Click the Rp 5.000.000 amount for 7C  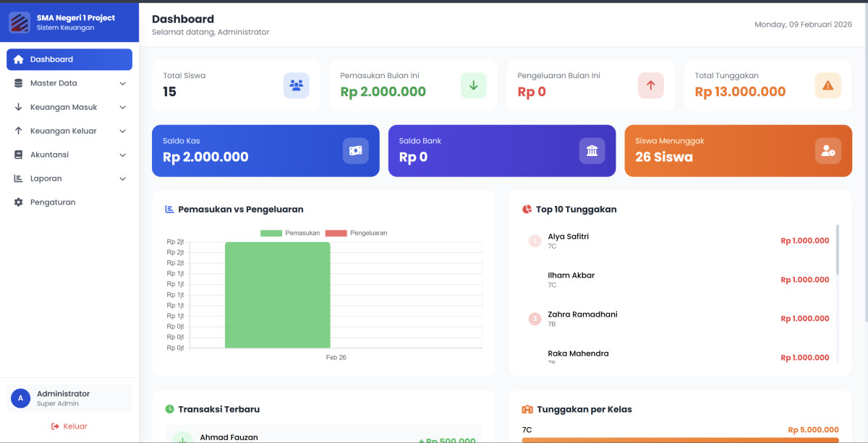pyautogui.click(x=814, y=429)
